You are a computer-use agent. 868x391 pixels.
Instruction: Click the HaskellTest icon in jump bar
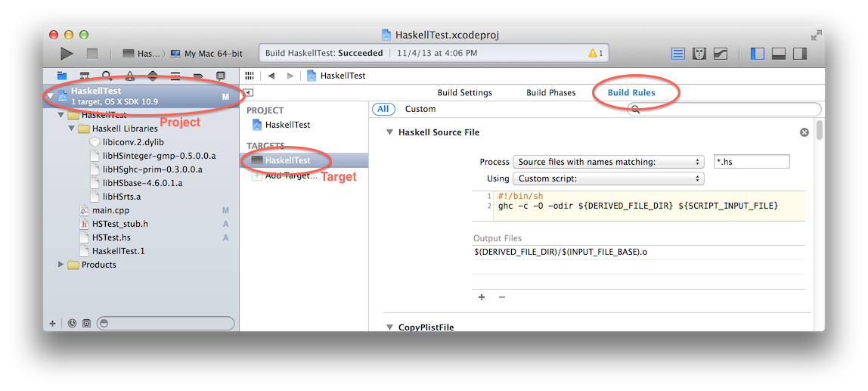[x=312, y=76]
